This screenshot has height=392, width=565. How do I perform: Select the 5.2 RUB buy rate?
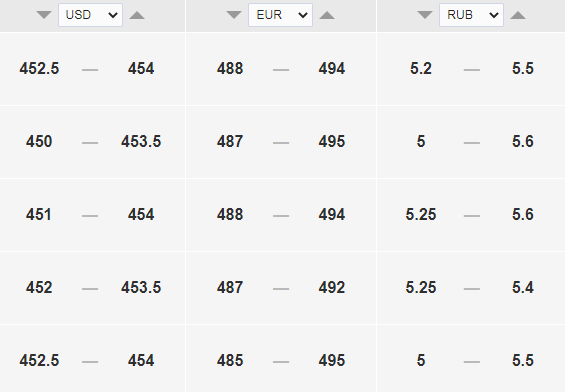pos(421,68)
